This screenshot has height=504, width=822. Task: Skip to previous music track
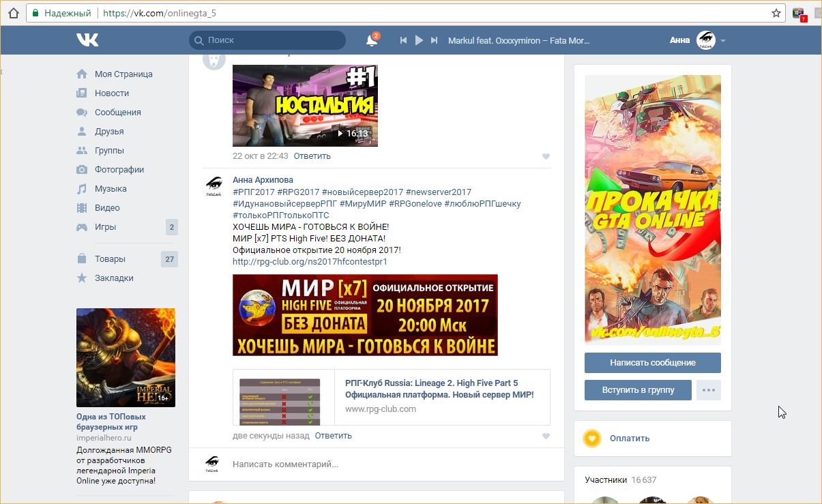[403, 41]
